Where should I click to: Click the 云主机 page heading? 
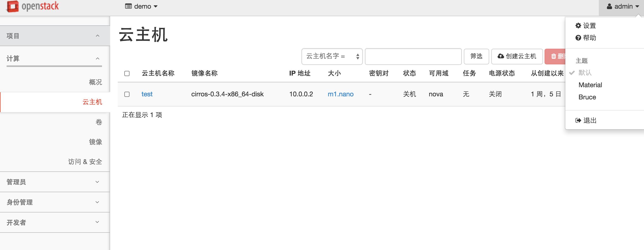pyautogui.click(x=143, y=35)
